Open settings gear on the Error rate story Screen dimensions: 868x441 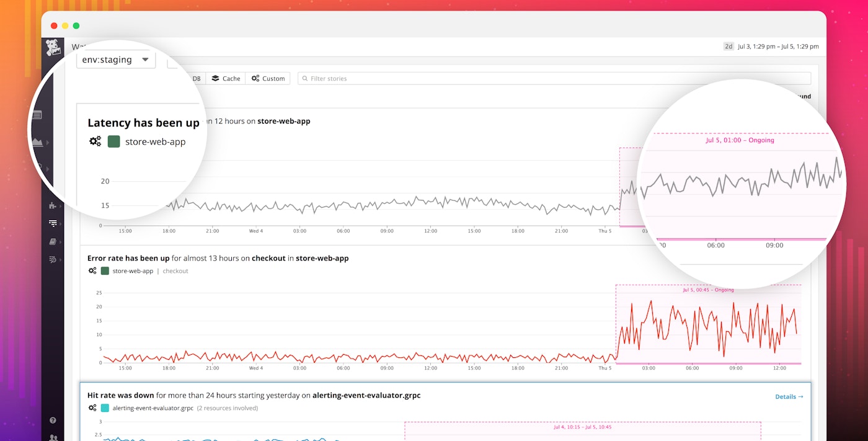point(93,271)
